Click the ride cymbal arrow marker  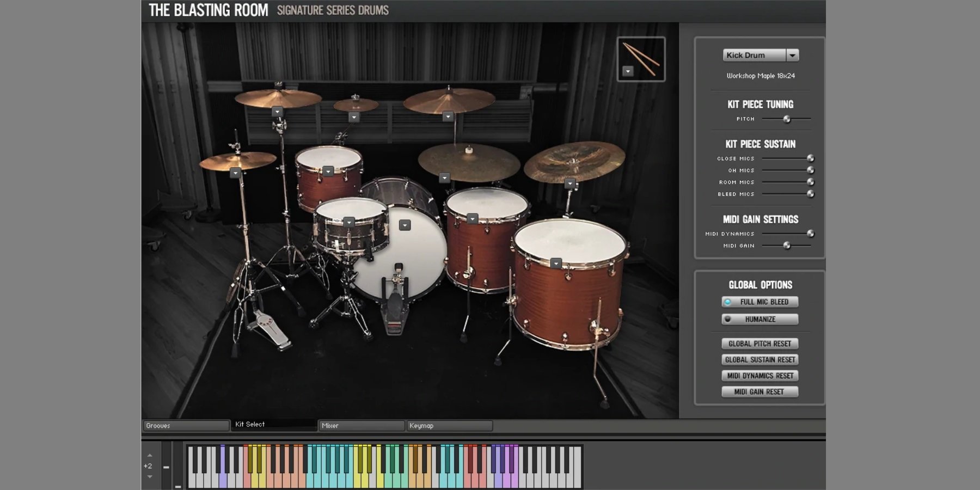point(444,178)
